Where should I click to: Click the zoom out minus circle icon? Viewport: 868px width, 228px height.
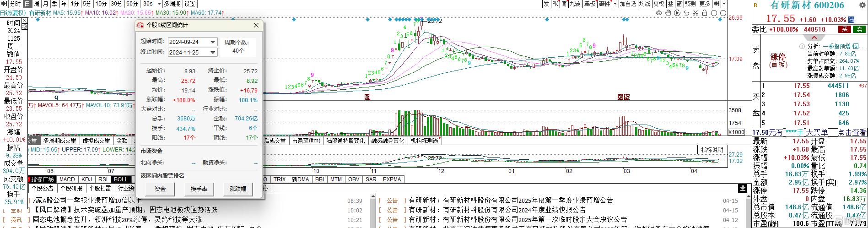tap(723, 13)
